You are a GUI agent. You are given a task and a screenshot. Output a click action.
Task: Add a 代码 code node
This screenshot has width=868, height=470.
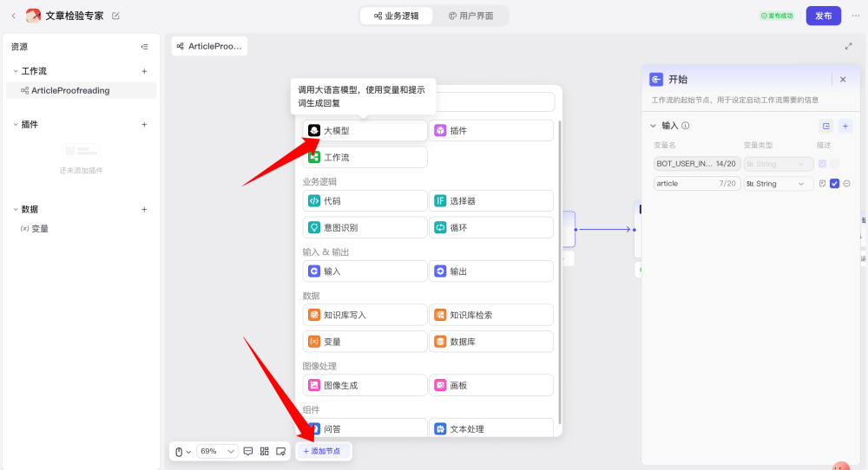click(x=365, y=200)
